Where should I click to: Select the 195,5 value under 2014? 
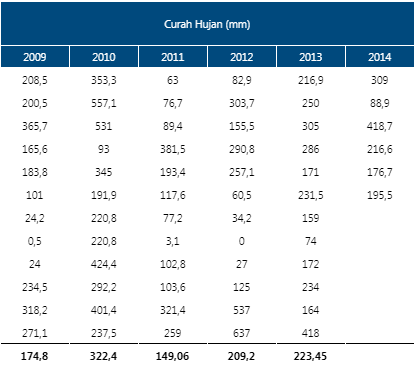(380, 195)
